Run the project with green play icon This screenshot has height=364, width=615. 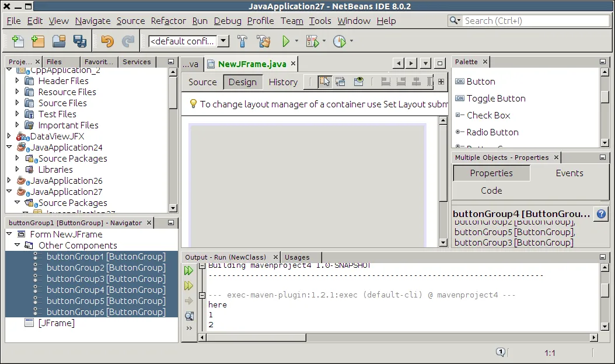[x=285, y=41]
